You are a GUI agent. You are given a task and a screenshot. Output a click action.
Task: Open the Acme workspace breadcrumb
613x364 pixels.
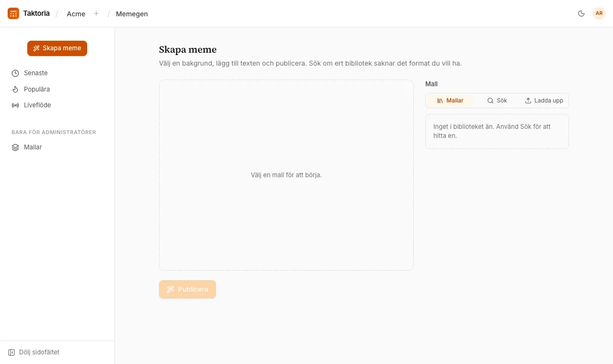click(x=76, y=14)
